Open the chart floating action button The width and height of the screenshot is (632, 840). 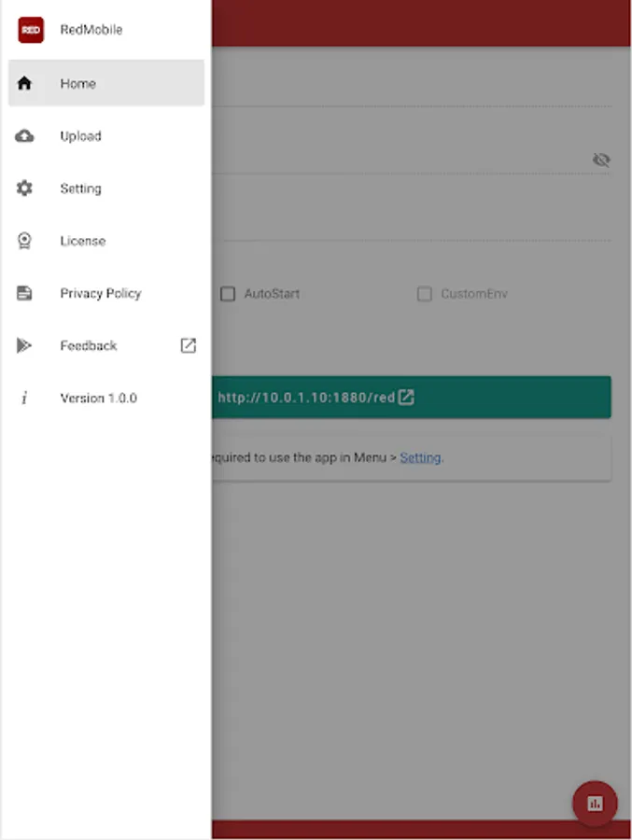click(x=595, y=803)
